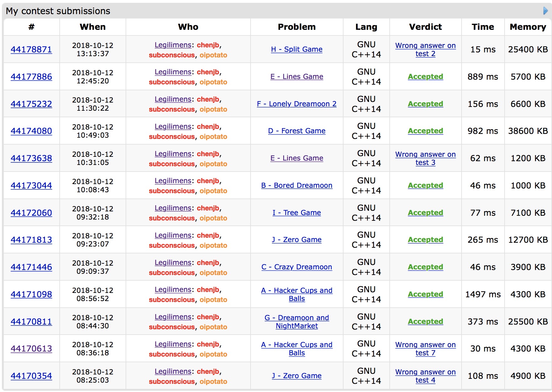
Task: Click Accepted verdict for submission 44177886
Action: 425,77
